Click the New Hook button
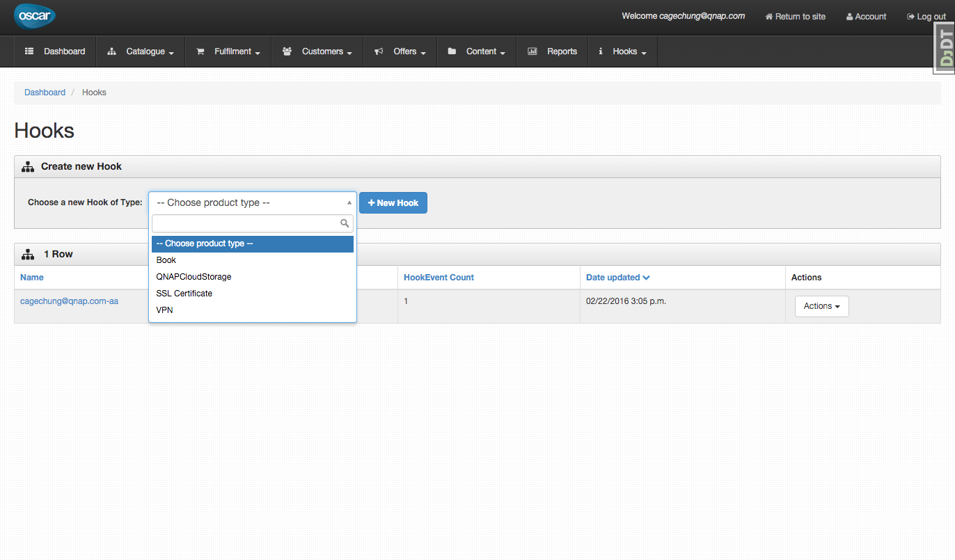 click(x=393, y=202)
